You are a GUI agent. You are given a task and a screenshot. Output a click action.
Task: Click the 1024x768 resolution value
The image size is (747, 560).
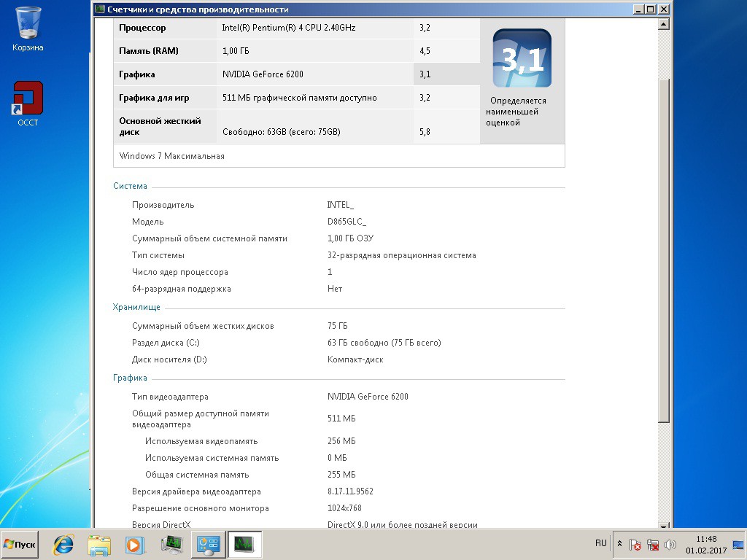tap(344, 508)
